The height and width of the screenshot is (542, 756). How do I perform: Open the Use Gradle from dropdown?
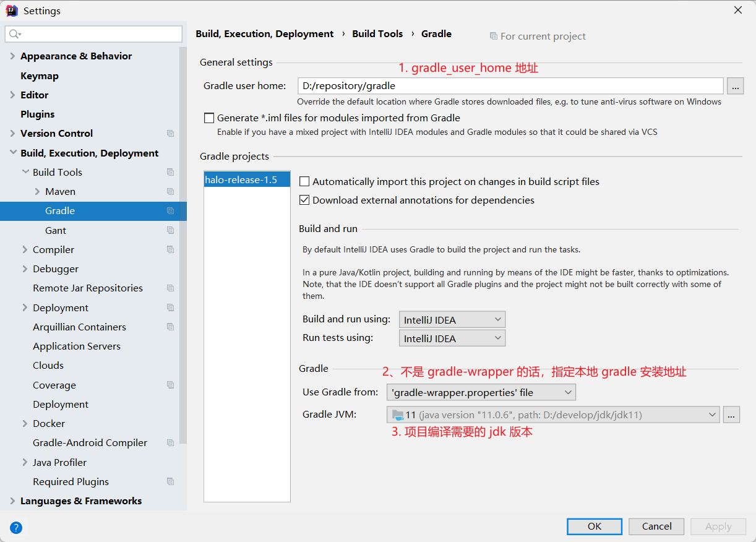click(x=481, y=392)
